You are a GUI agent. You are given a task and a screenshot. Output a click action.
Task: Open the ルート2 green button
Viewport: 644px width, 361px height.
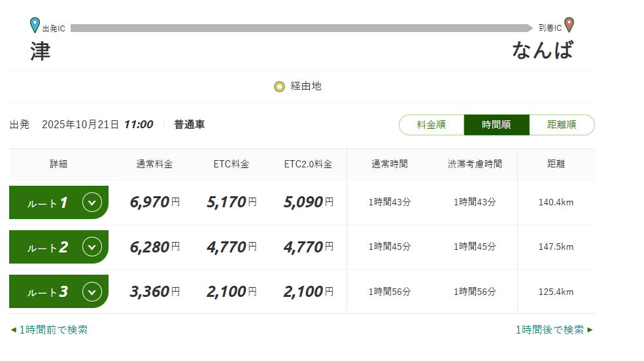point(47,247)
